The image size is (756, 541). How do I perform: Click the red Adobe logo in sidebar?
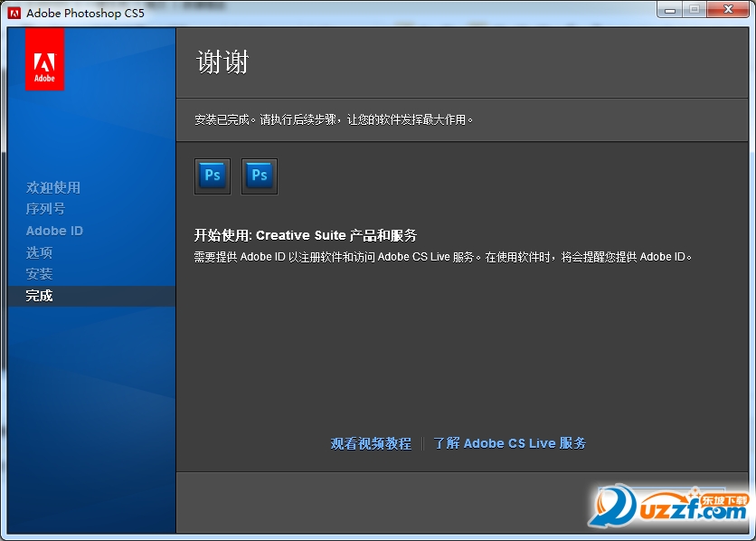tap(44, 59)
